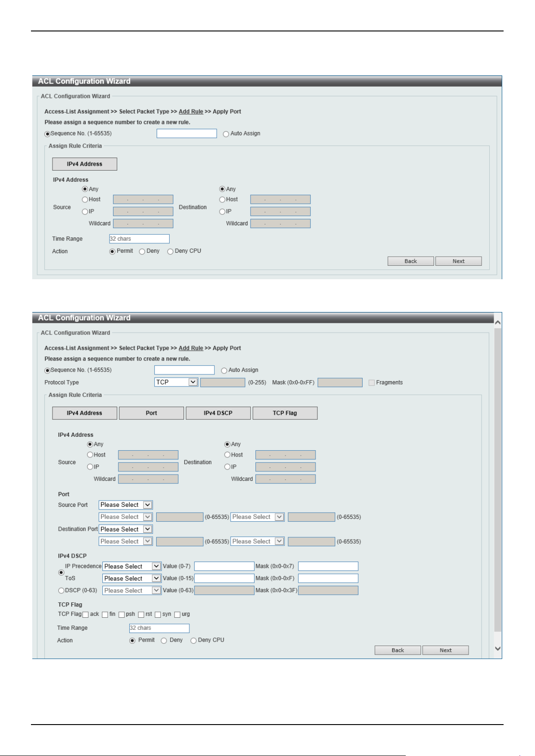
Task: Check the syn TCP flag
Action: (158, 615)
